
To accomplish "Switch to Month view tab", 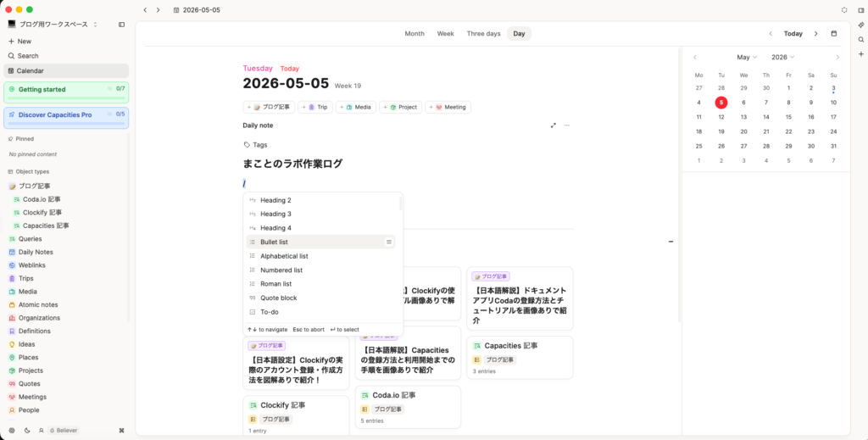I will coord(414,34).
